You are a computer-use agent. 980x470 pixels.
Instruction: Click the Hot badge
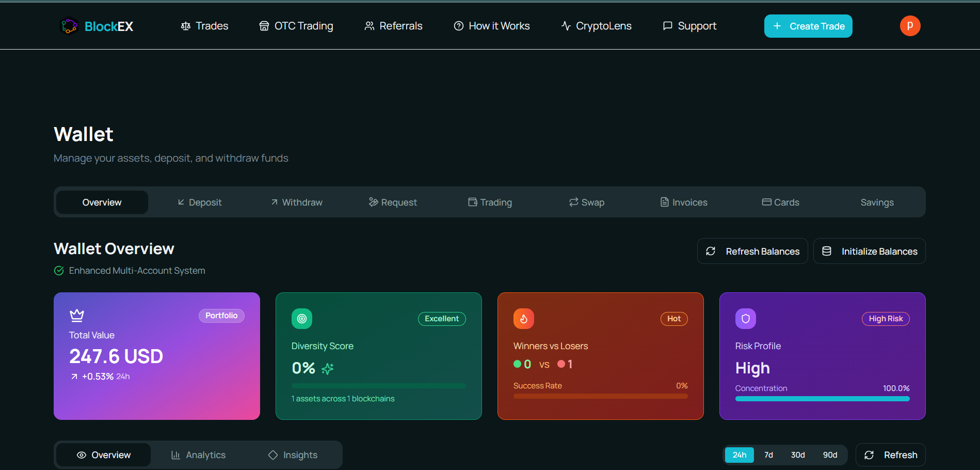pos(674,319)
